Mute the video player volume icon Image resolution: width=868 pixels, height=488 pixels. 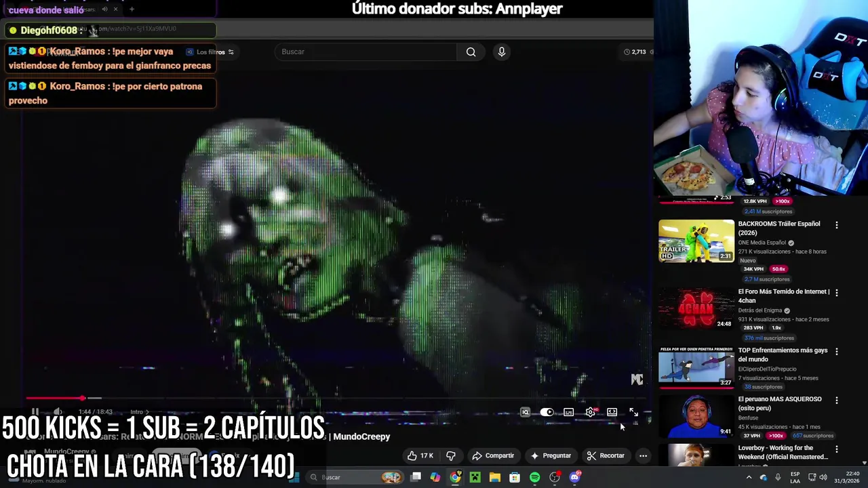58,411
